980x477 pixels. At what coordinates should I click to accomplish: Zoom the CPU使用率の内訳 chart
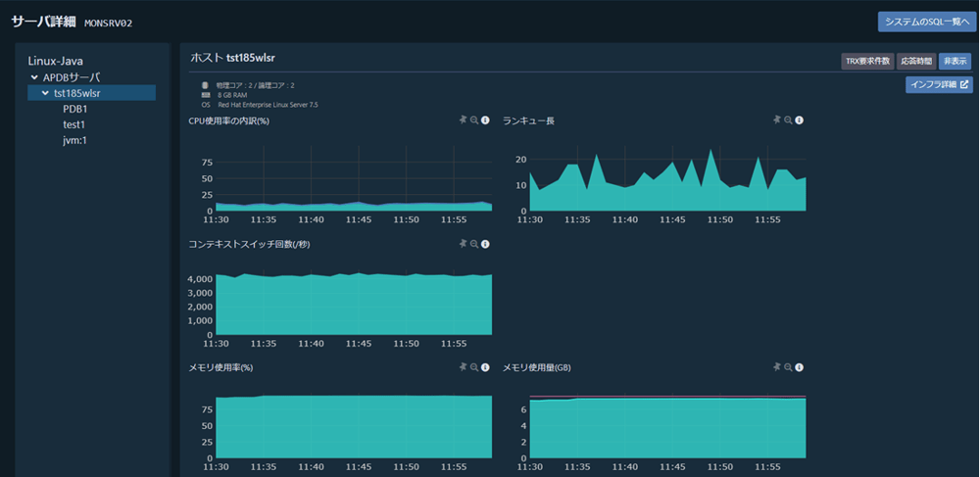click(474, 120)
